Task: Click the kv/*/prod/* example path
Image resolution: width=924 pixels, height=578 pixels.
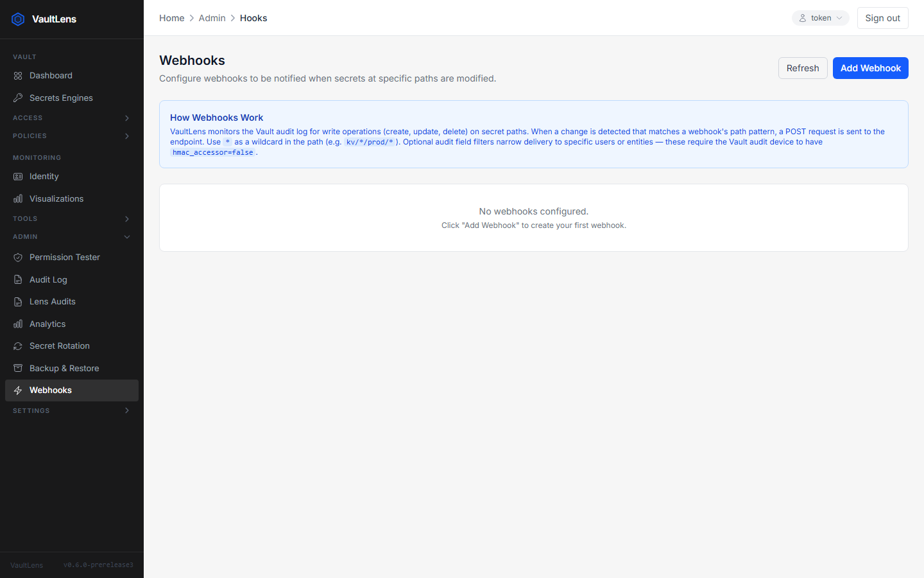Action: (x=370, y=142)
